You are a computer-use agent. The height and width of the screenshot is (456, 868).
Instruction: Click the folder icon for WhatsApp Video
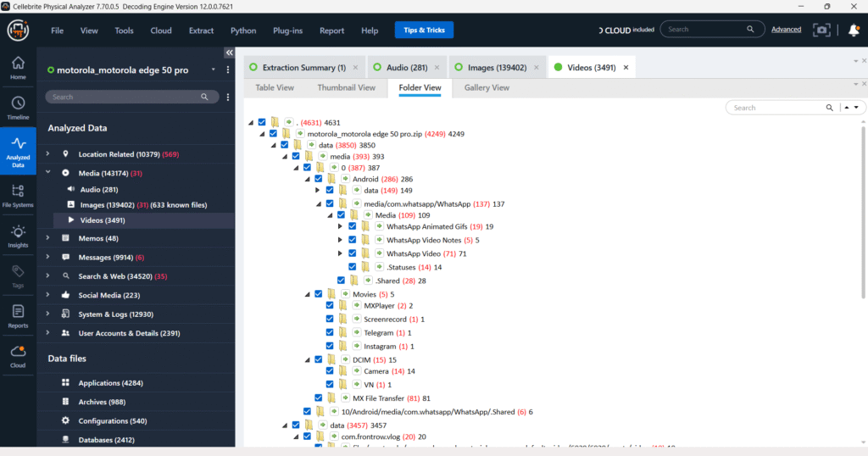click(x=365, y=253)
